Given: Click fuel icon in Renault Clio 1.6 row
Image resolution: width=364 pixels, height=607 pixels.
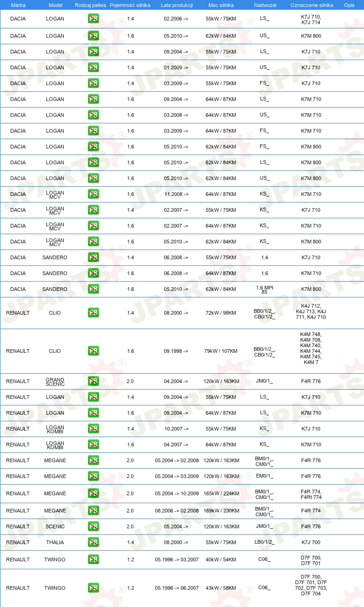Looking at the screenshot, I should coord(93,351).
